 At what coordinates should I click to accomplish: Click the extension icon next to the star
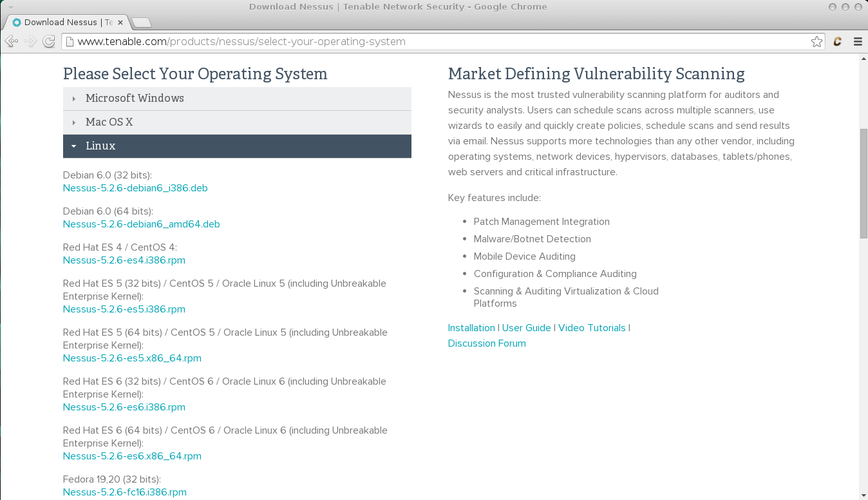[838, 41]
